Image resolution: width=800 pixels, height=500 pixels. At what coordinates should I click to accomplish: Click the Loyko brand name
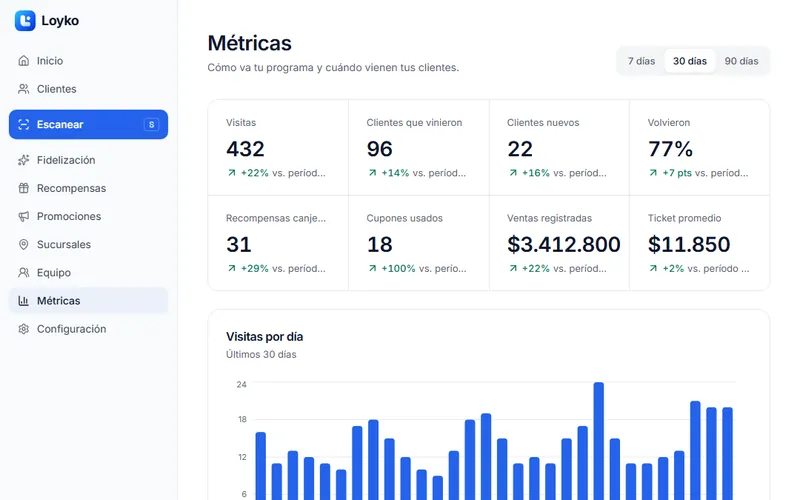[60, 21]
